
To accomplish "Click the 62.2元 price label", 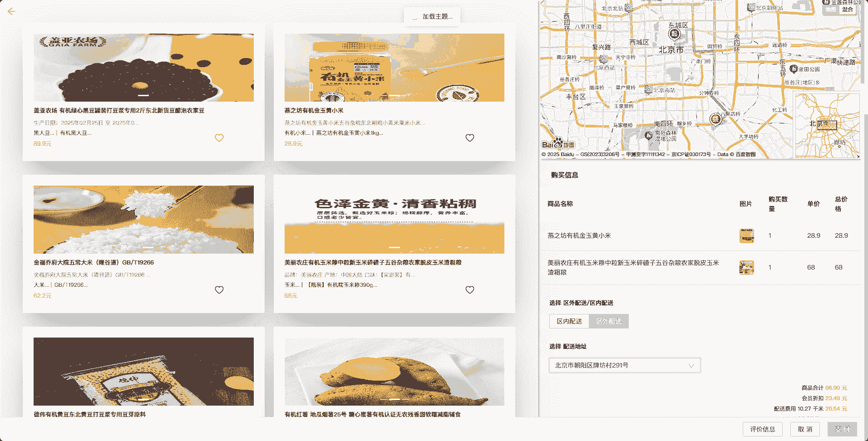I will point(42,296).
